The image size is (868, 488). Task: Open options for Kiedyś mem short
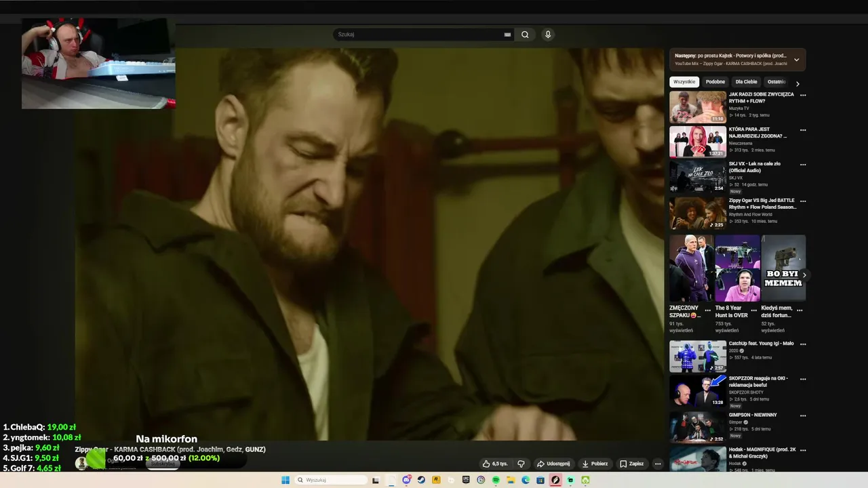click(x=800, y=310)
